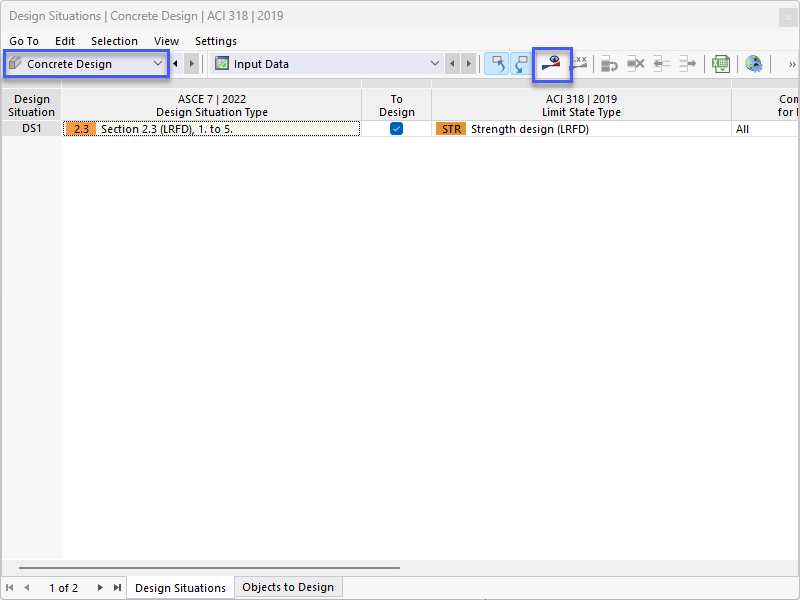Open the Go To menu
Screen dimensions: 800x600
point(24,41)
